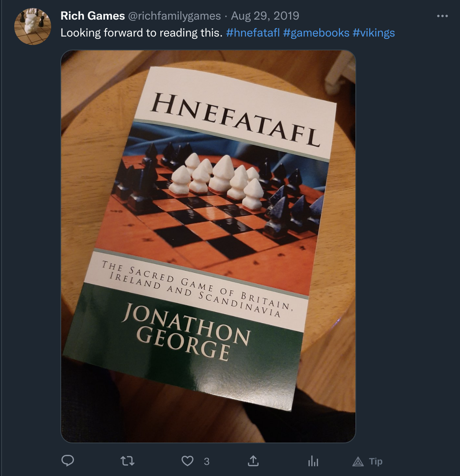The height and width of the screenshot is (476, 460).
Task: Retweet this post using the retweet icon
Action: coord(127,461)
